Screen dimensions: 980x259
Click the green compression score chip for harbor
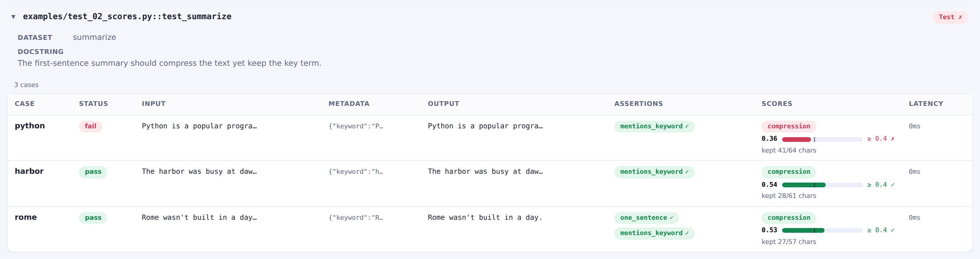(x=789, y=172)
